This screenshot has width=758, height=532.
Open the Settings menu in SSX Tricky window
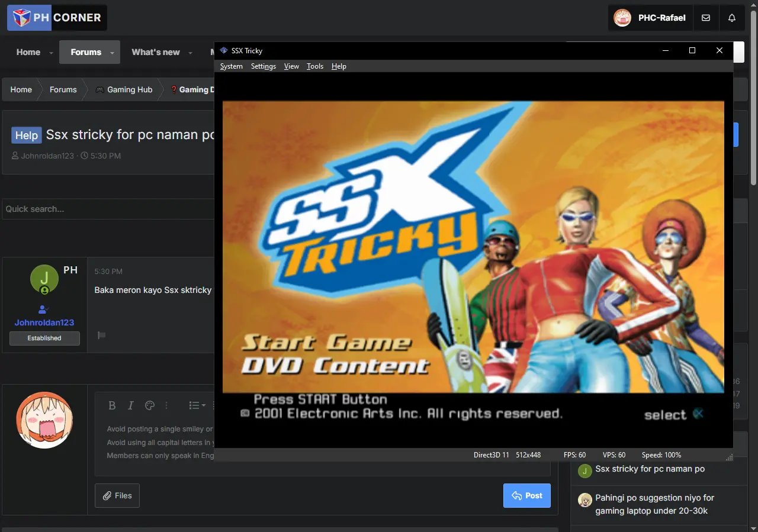264,66
